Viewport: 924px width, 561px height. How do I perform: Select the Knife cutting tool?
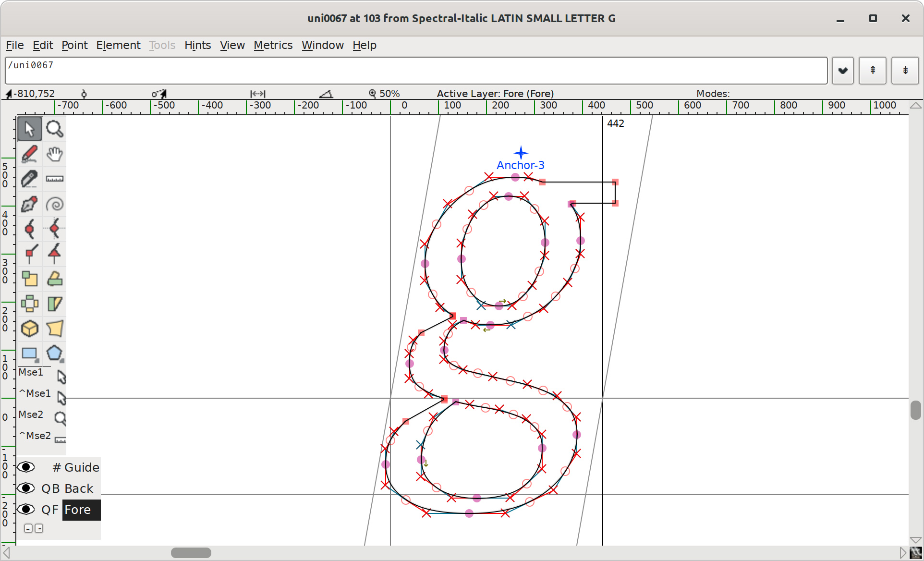click(29, 179)
